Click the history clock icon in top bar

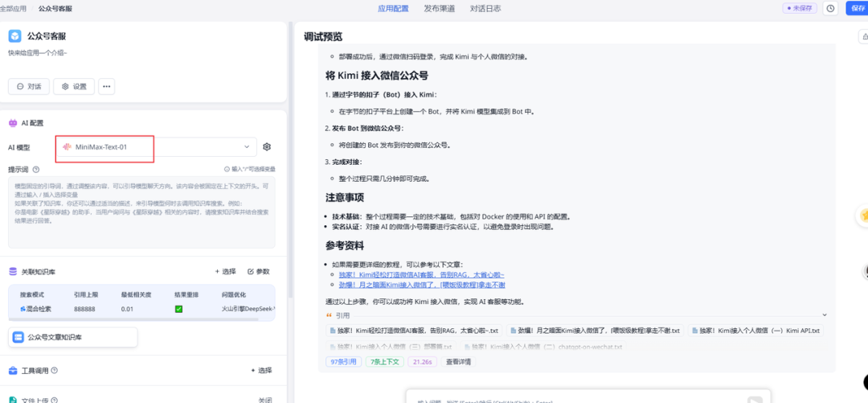coord(830,8)
